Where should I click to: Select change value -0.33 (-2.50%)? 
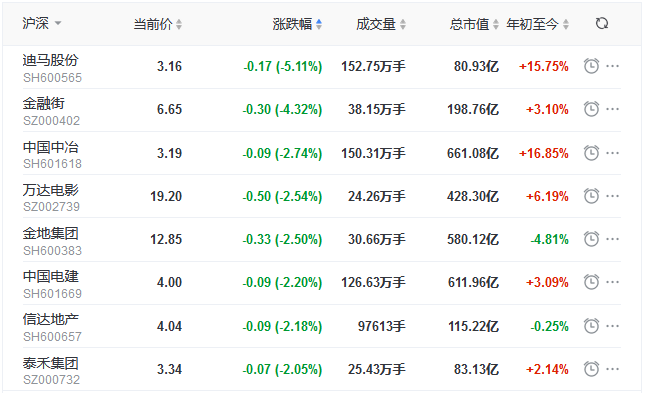282,240
